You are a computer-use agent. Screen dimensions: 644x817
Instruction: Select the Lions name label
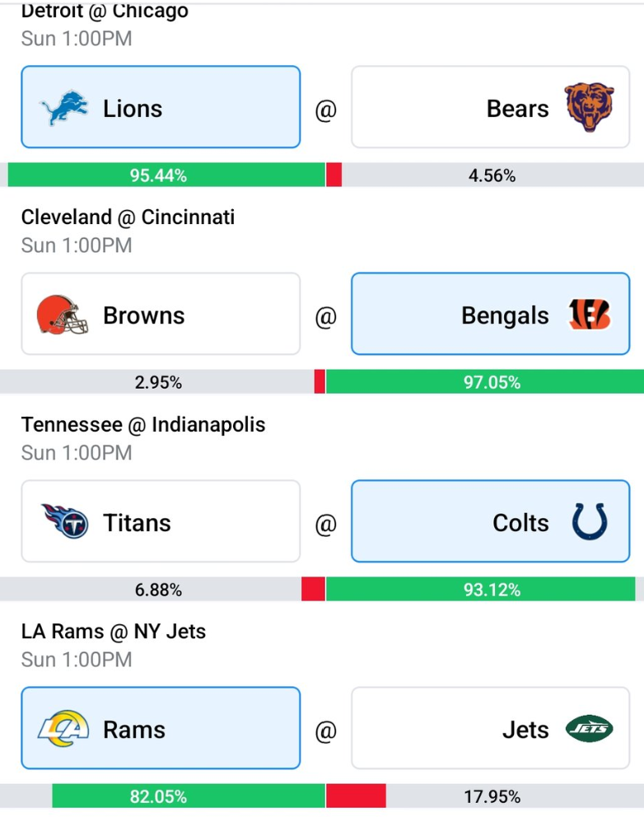[x=133, y=109]
